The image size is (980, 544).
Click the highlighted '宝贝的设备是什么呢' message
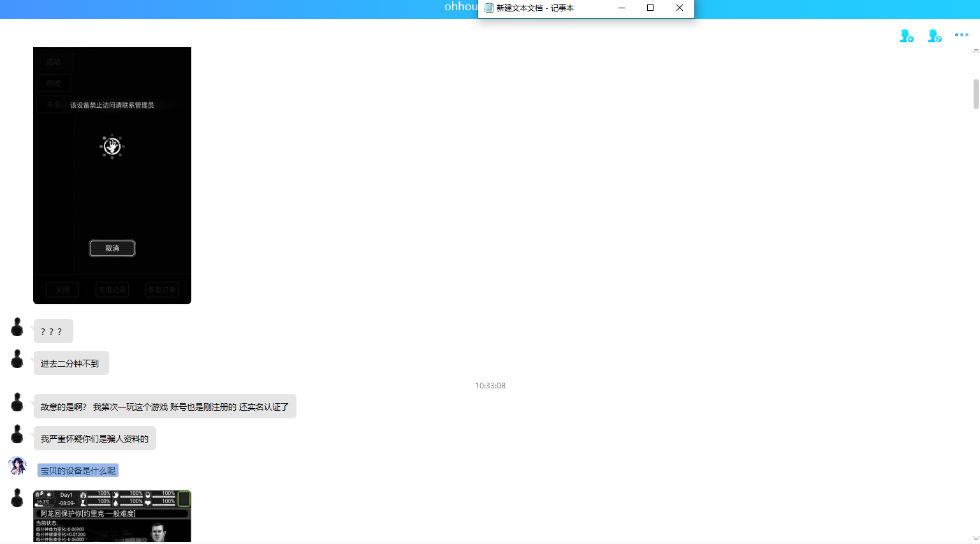[x=78, y=471]
